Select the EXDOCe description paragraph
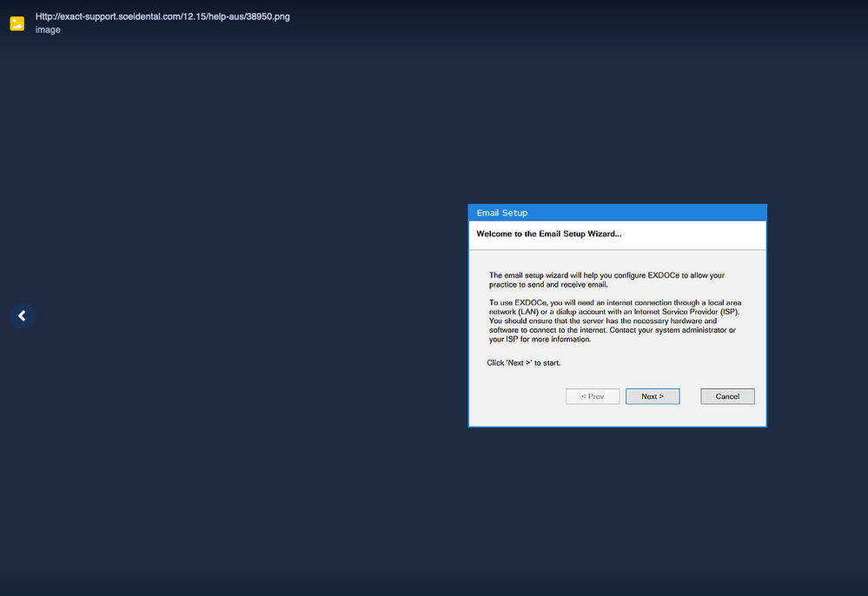 608,279
